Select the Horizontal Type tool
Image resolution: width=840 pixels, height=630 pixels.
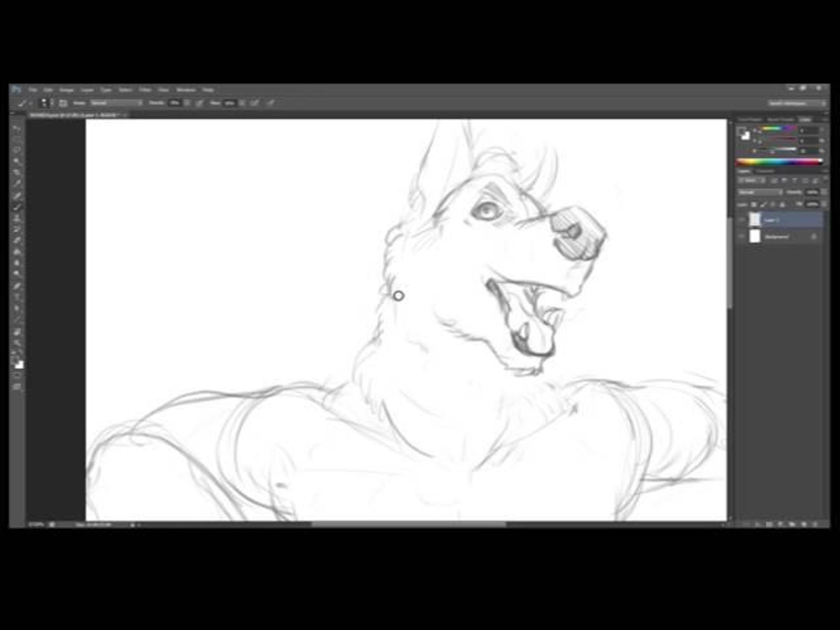[17, 297]
